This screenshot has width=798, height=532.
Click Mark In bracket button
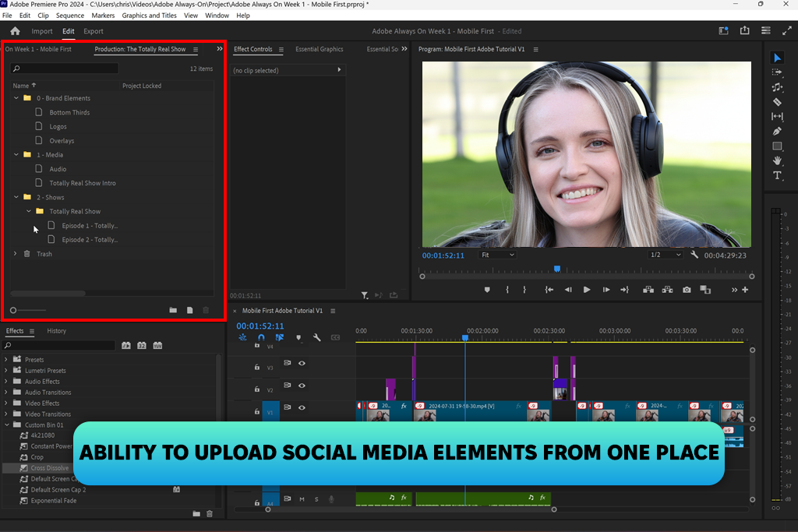[507, 290]
